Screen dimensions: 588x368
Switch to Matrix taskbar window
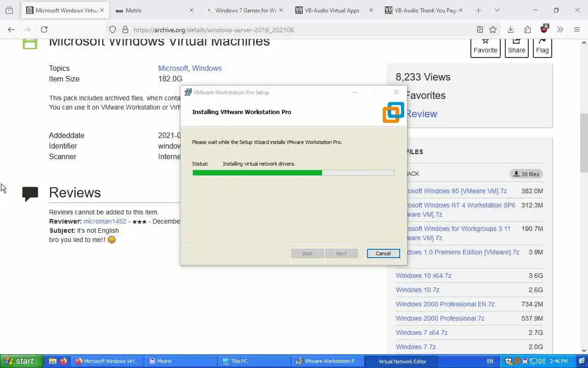181,361
